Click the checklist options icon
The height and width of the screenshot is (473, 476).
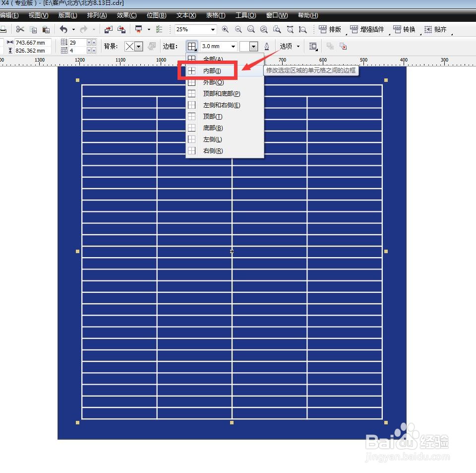[159, 29]
